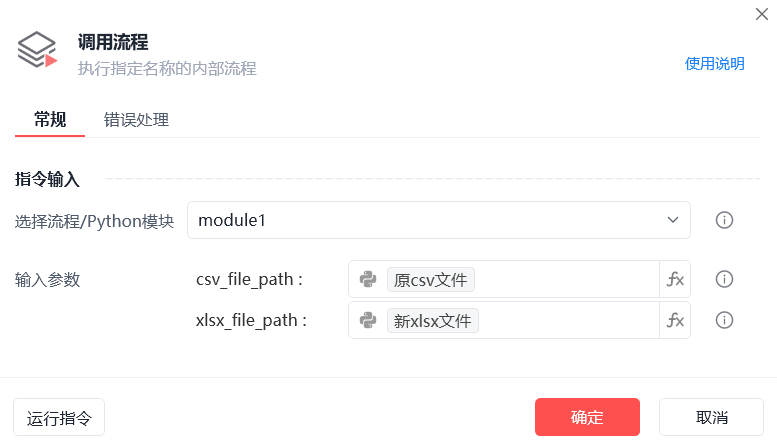Click info icon beside xlsx_file_path field
The width and height of the screenshot is (777, 443).
coord(724,321)
